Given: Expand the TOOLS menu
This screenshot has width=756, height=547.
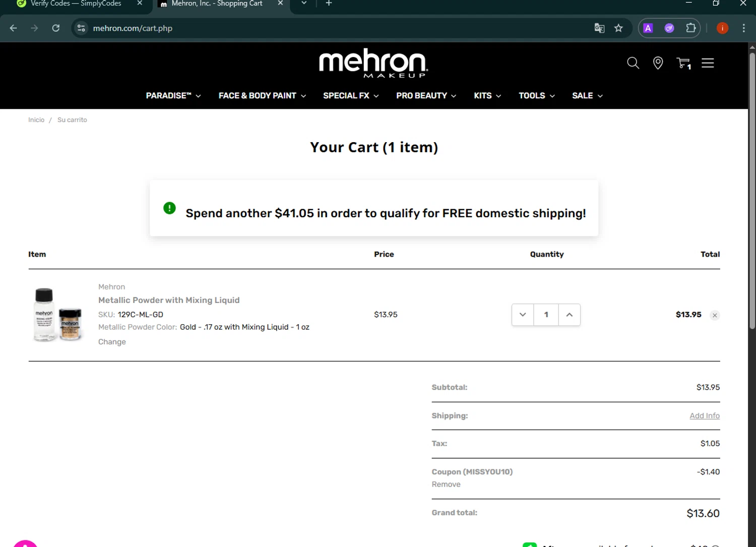Looking at the screenshot, I should tap(537, 96).
